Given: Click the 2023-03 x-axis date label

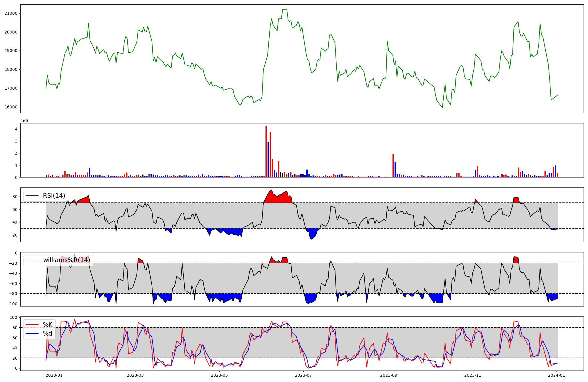Looking at the screenshot, I should [x=135, y=375].
